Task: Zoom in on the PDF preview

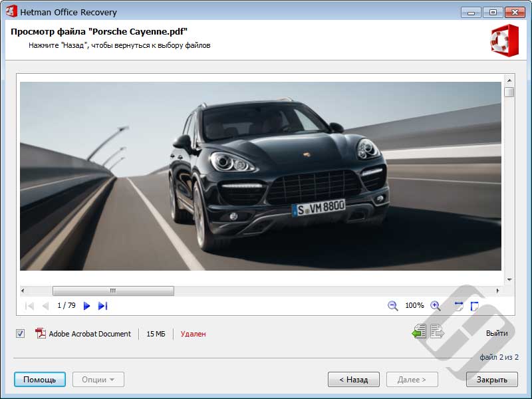Action: [436, 306]
